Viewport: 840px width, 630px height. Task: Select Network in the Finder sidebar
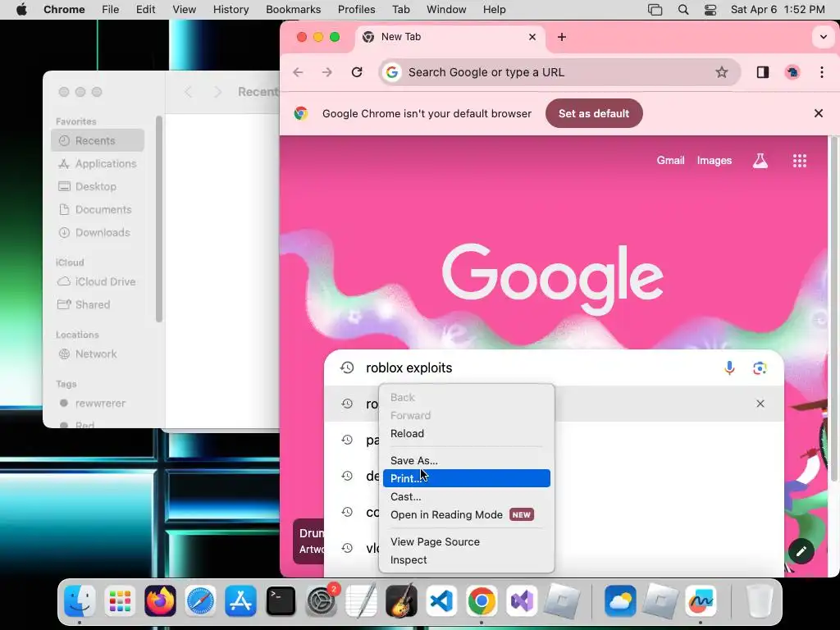click(x=98, y=354)
